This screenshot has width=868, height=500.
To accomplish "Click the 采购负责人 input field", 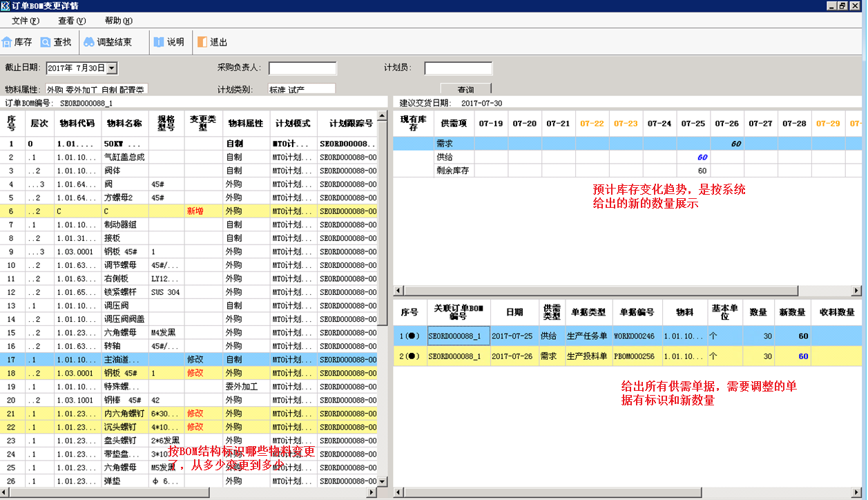I will pyautogui.click(x=302, y=68).
